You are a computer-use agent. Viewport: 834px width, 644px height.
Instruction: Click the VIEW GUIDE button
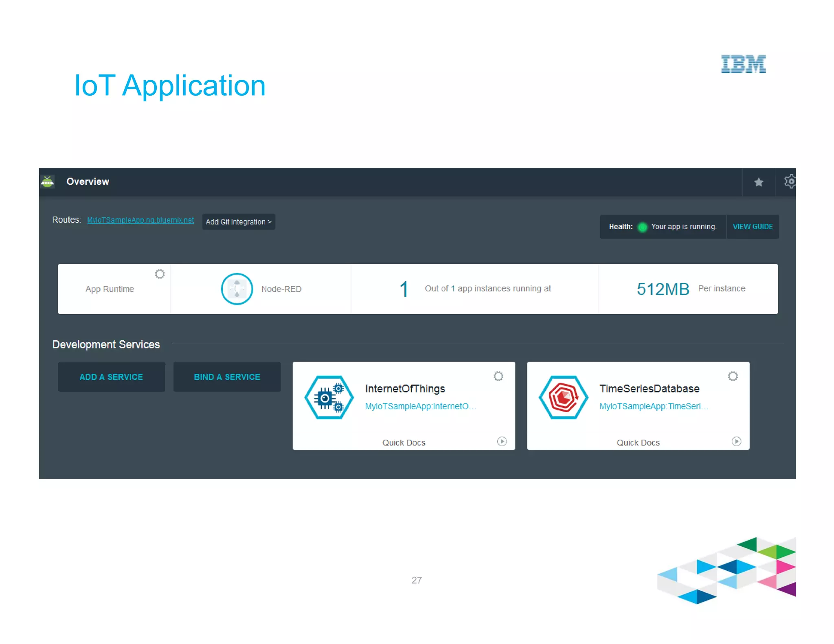pyautogui.click(x=753, y=227)
